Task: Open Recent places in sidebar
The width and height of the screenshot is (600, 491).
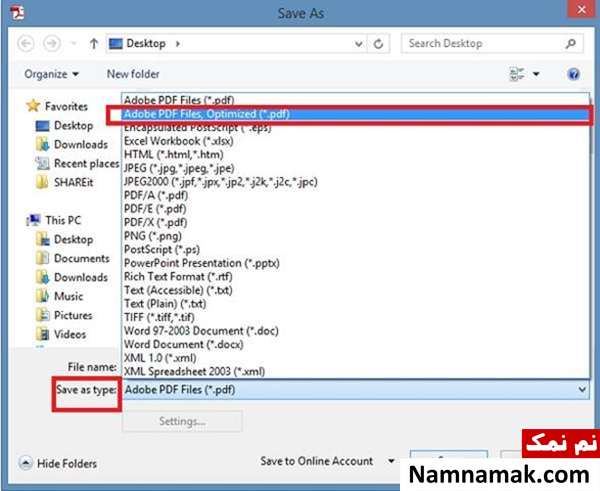Action: [x=86, y=164]
